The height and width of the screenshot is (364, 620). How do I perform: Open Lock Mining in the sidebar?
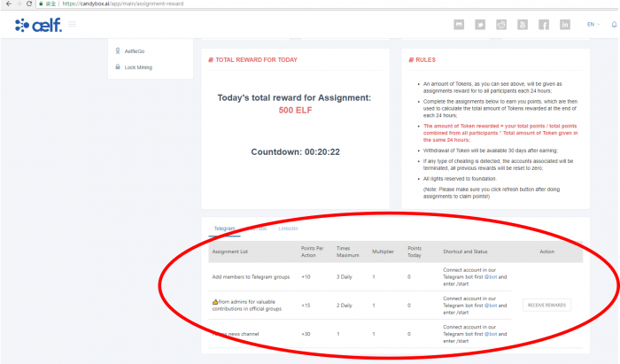click(x=138, y=67)
